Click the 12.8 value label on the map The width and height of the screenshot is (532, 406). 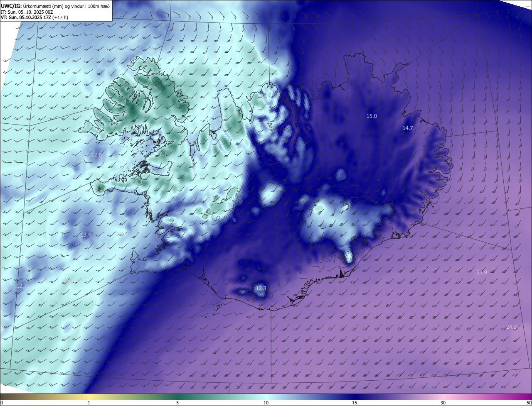click(96, 155)
